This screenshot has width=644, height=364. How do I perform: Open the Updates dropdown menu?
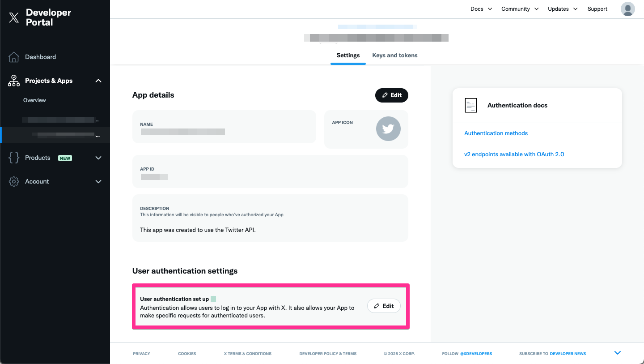click(x=563, y=9)
